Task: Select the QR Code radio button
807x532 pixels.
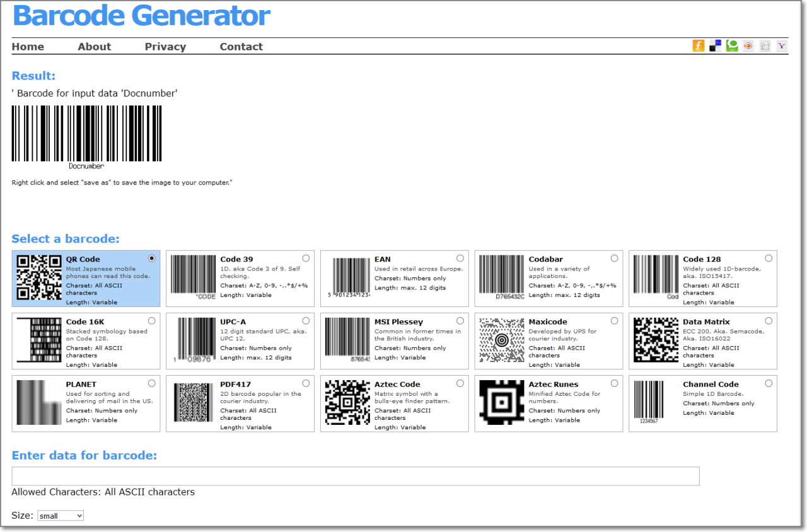Action: coord(152,258)
